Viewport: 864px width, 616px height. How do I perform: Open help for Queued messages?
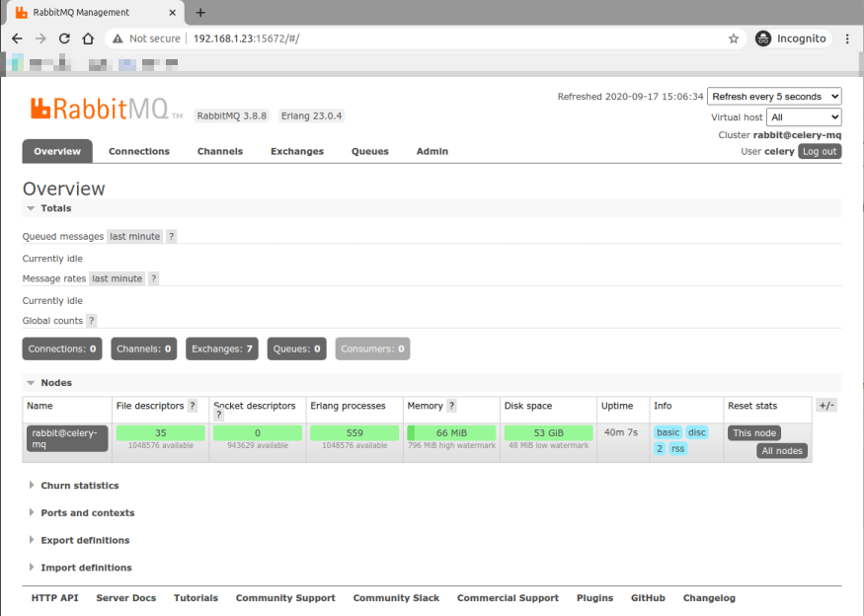[170, 236]
